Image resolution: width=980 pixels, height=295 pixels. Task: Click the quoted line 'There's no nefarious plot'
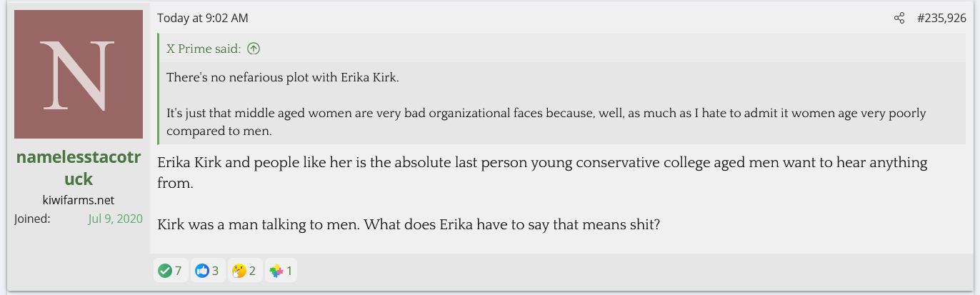[x=283, y=77]
